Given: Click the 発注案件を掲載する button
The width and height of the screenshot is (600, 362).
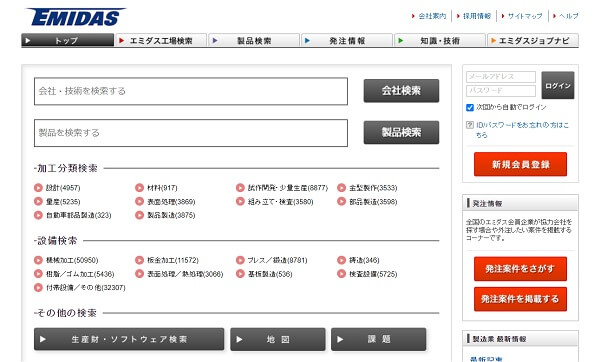Looking at the screenshot, I should pos(520,299).
